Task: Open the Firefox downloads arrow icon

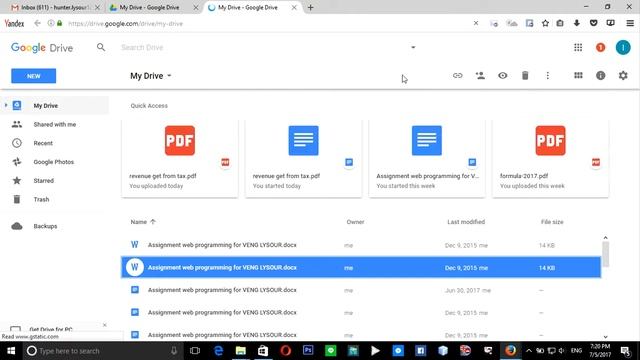Action: coord(577,23)
